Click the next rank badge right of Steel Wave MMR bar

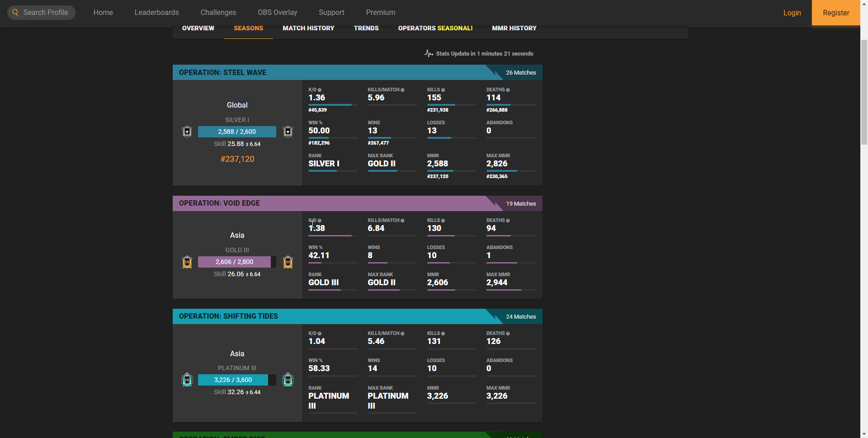coord(288,132)
